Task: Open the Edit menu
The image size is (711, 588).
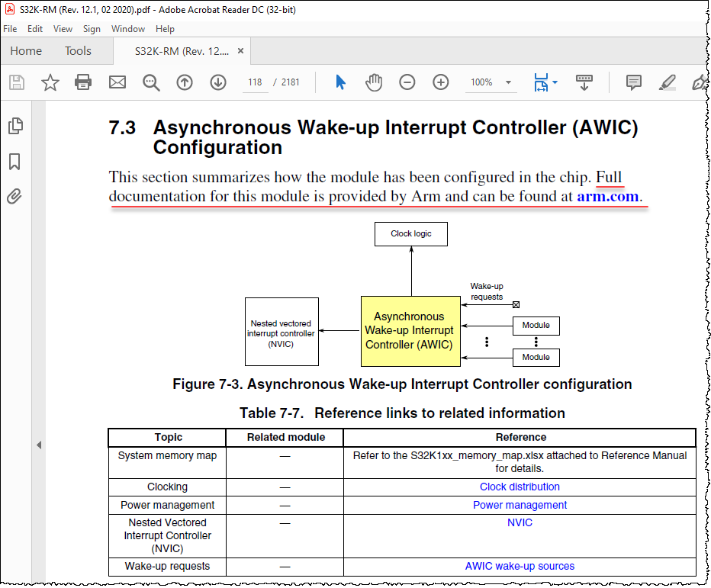Action: pyautogui.click(x=35, y=29)
